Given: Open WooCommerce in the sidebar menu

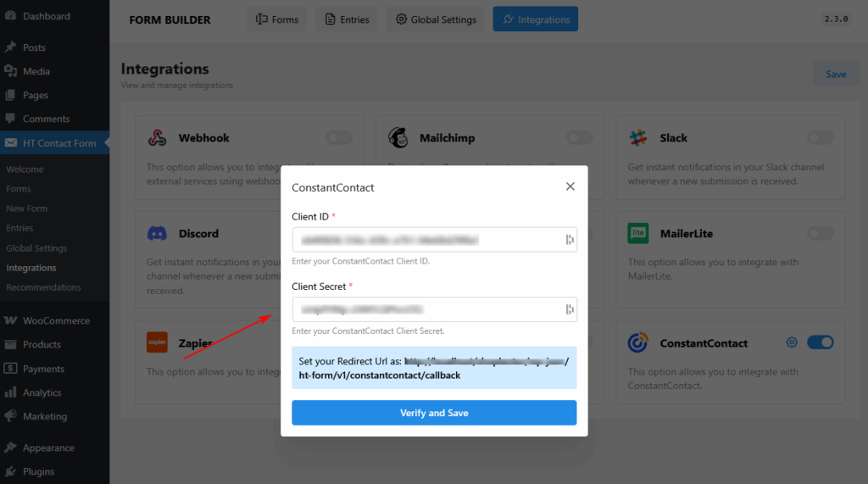Looking at the screenshot, I should pos(56,320).
